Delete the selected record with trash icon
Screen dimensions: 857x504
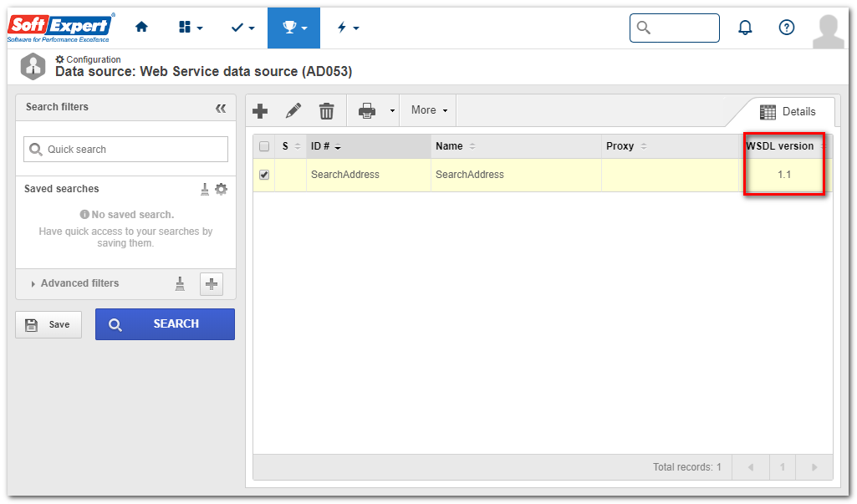pos(326,111)
